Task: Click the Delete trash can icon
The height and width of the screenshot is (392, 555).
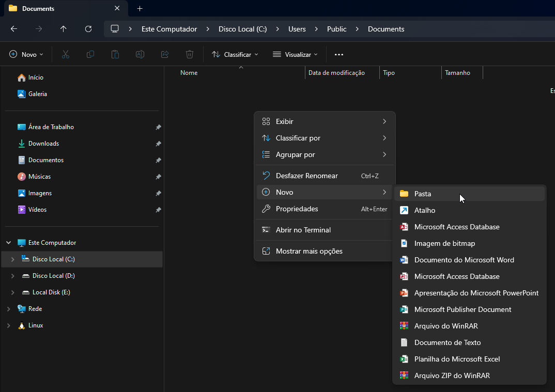Action: [190, 54]
